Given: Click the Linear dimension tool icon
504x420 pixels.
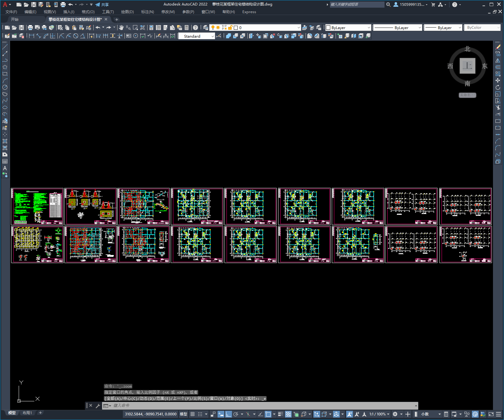Looking at the screenshot, I should coord(32,36).
